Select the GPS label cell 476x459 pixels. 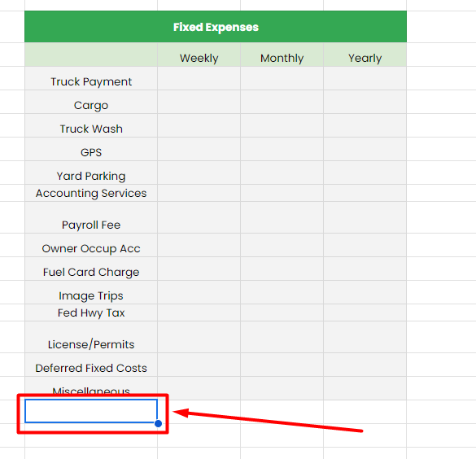tap(91, 149)
